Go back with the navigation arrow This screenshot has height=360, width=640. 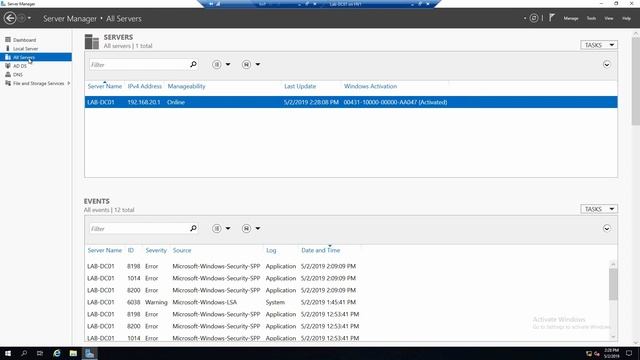pyautogui.click(x=10, y=18)
